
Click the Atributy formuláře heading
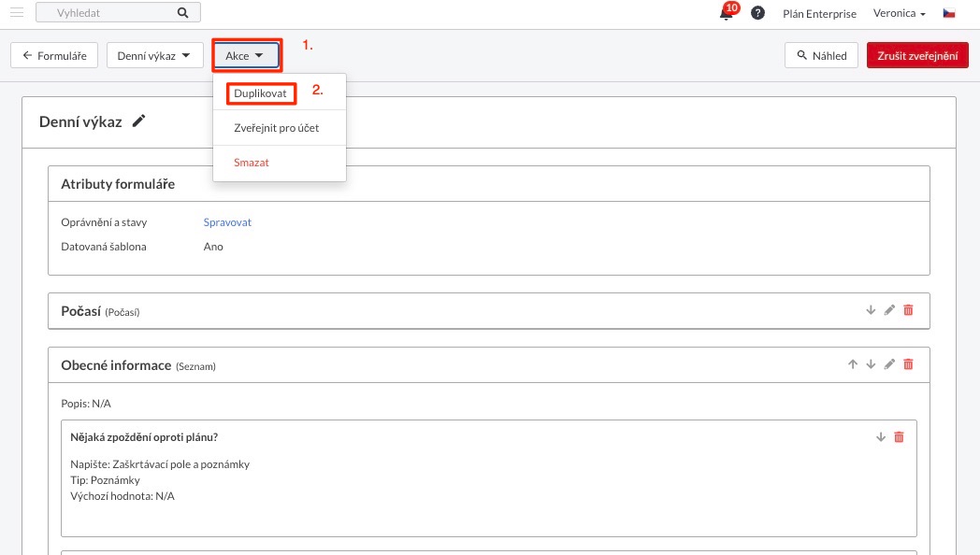[x=118, y=184]
